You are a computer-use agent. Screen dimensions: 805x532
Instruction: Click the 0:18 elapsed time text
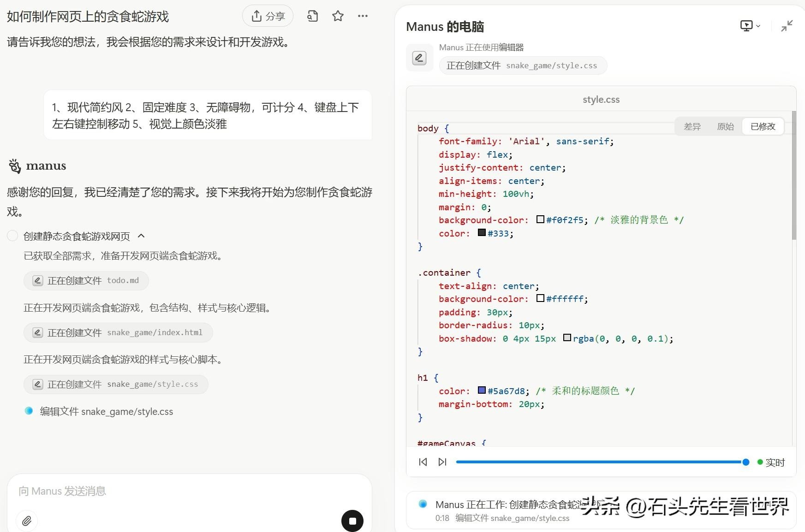(442, 518)
